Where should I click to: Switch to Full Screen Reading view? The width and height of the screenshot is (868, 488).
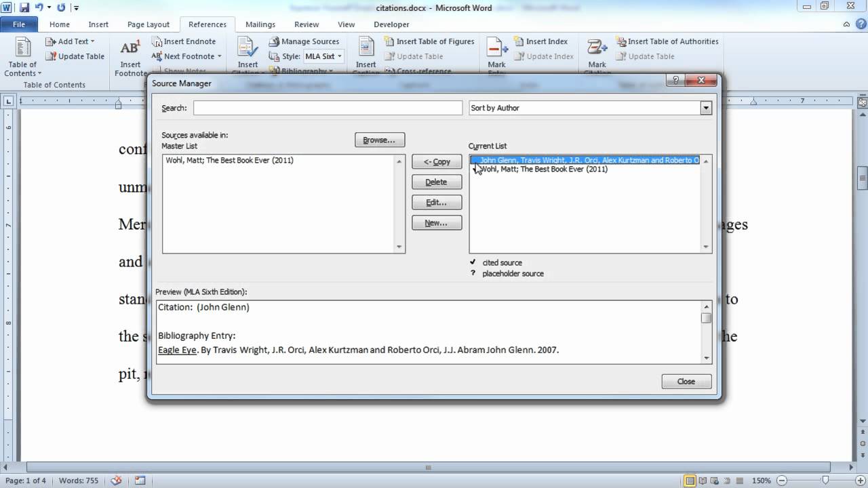(702, 481)
